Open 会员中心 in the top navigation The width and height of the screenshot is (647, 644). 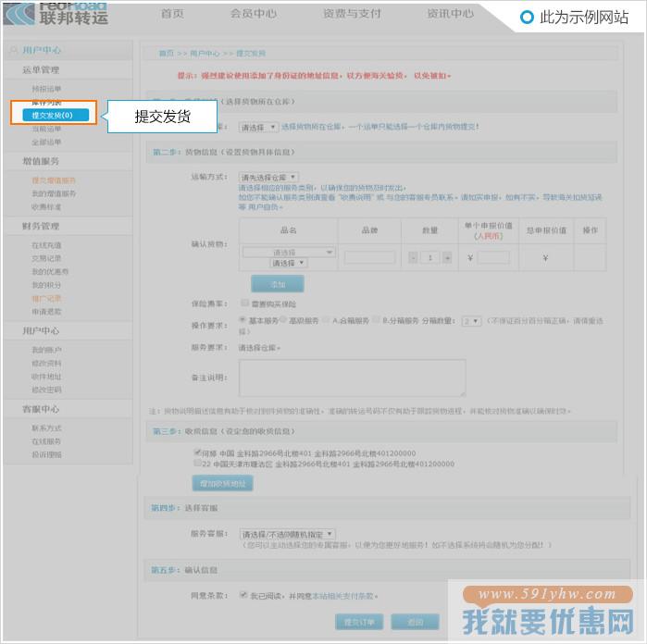coord(254,14)
